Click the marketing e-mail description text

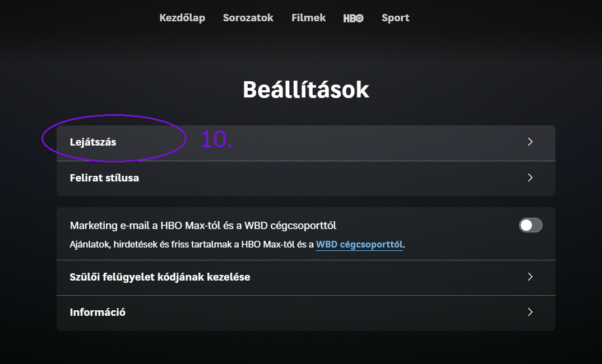tap(235, 244)
